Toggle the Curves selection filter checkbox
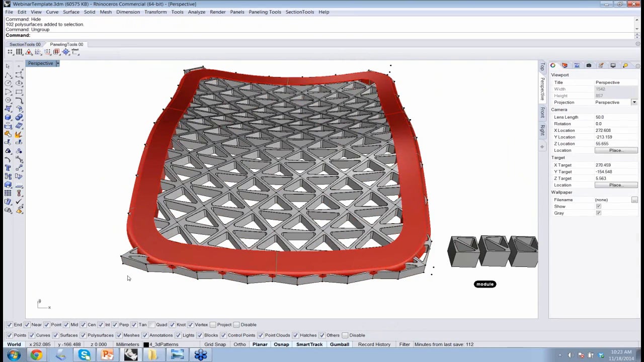 click(32, 335)
